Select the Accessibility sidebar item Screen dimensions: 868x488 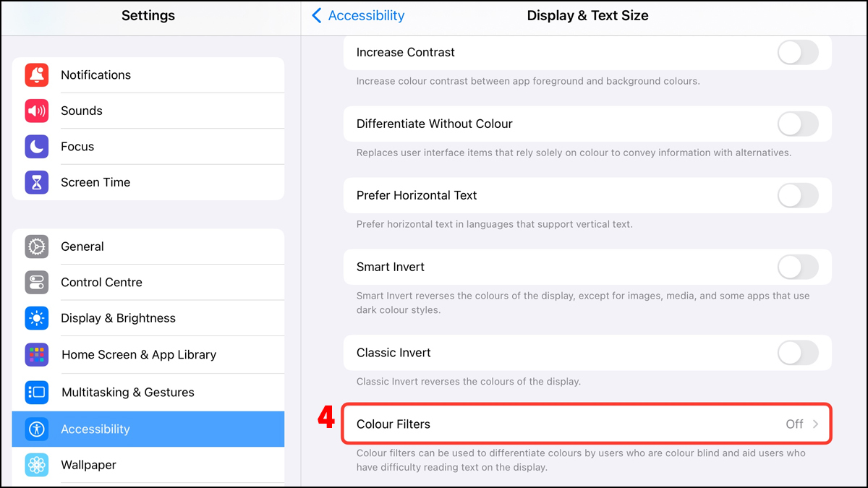(148, 429)
